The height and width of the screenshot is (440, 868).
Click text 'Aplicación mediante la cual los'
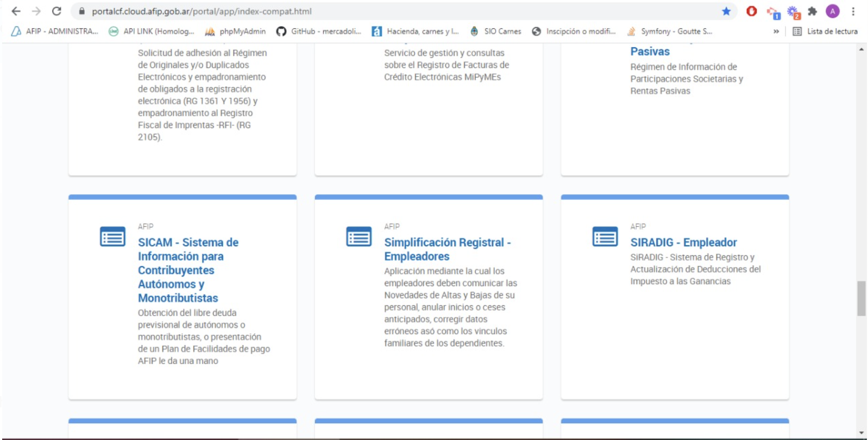coord(444,271)
